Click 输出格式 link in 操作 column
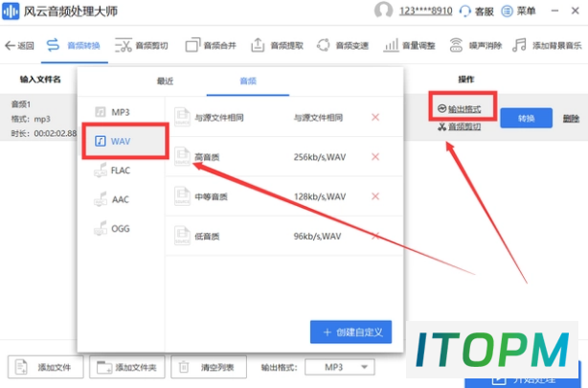 (x=460, y=109)
